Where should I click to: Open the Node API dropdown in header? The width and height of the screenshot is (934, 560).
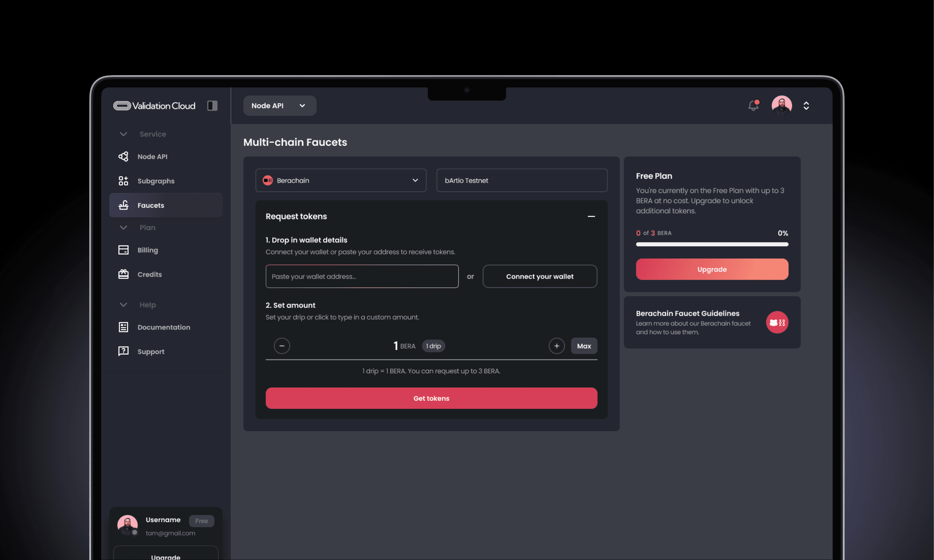(x=280, y=106)
